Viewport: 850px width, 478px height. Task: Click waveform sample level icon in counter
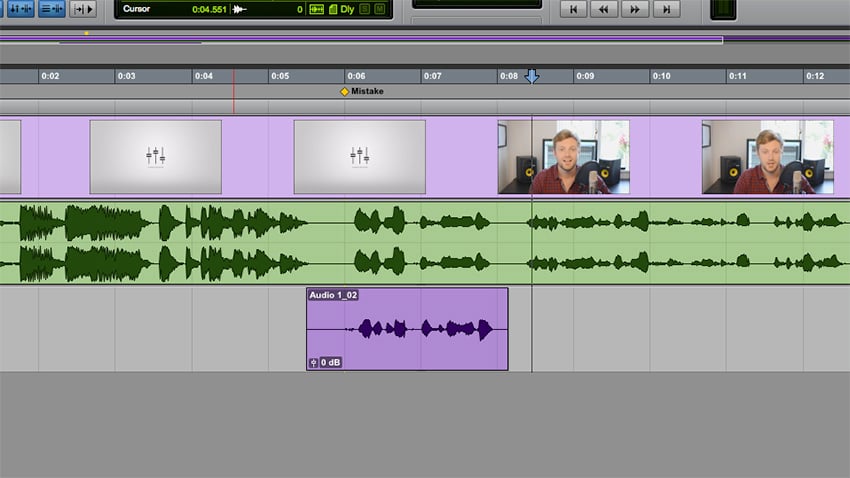pos(239,9)
